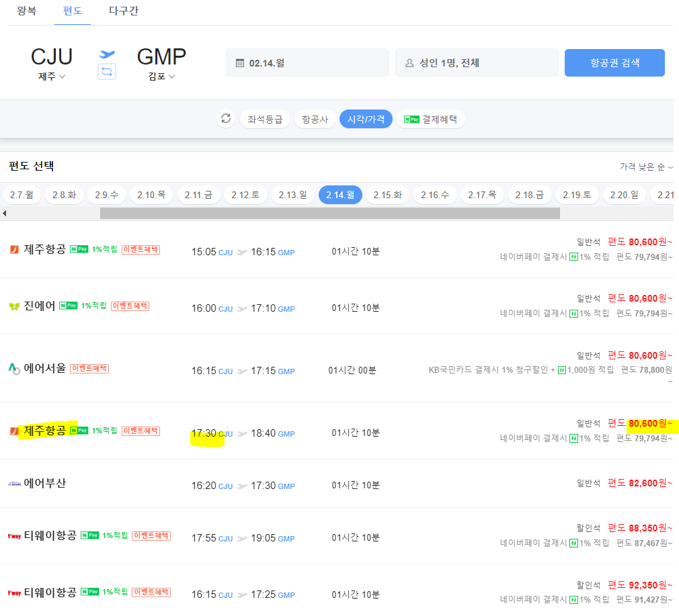The height and width of the screenshot is (616, 679).
Task: Select the 2.19.토 date tab
Action: 577,195
